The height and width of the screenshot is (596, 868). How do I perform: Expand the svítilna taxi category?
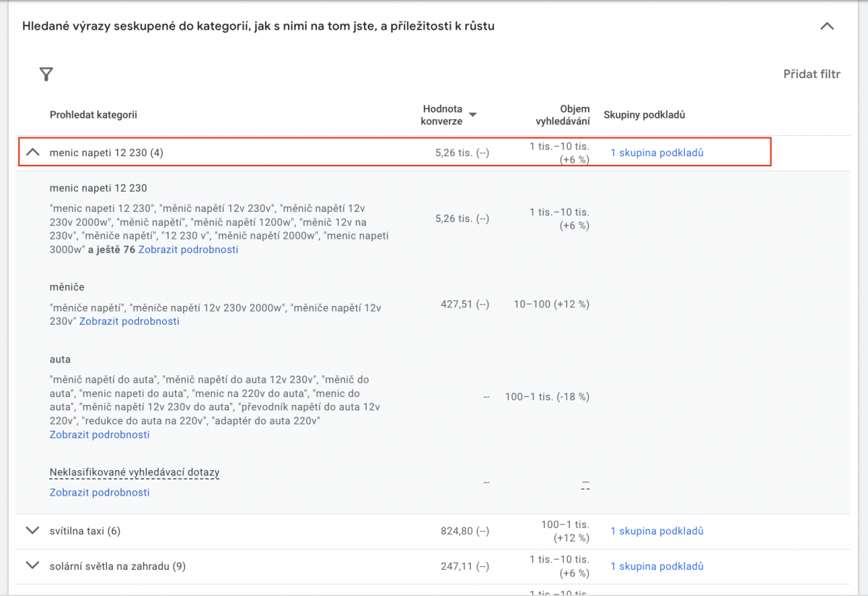pos(32,531)
